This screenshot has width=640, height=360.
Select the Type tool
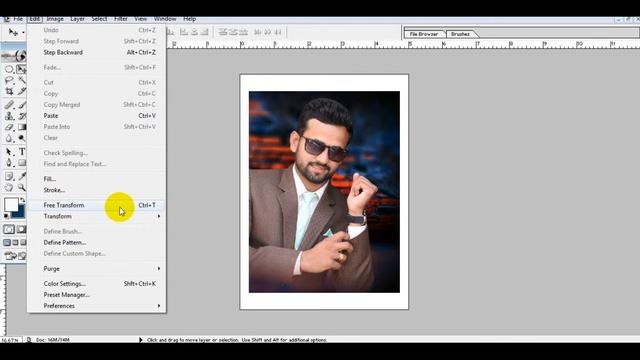tap(21, 152)
